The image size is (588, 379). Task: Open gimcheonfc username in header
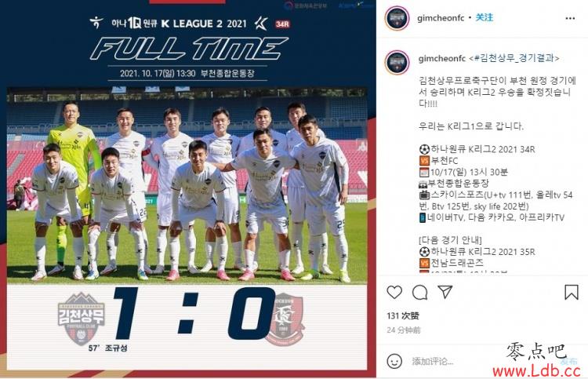click(441, 17)
